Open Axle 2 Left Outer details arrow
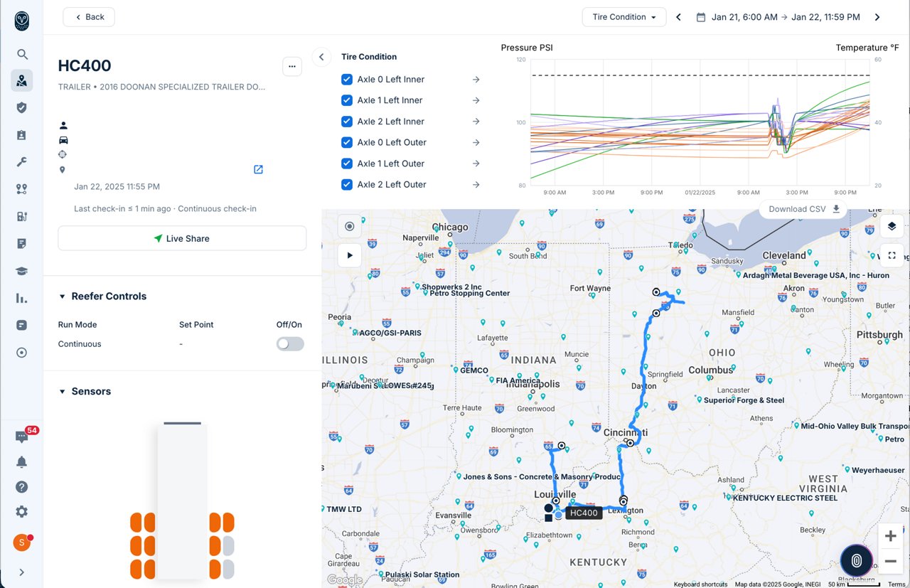 (476, 184)
